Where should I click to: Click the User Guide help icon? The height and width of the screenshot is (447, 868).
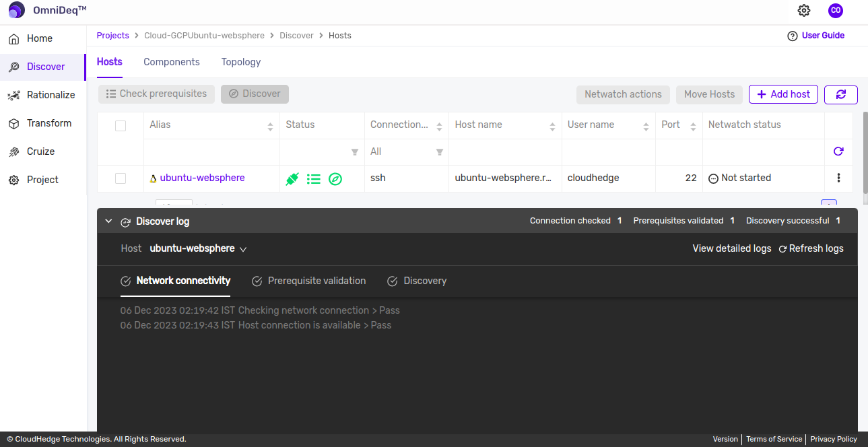(x=793, y=36)
